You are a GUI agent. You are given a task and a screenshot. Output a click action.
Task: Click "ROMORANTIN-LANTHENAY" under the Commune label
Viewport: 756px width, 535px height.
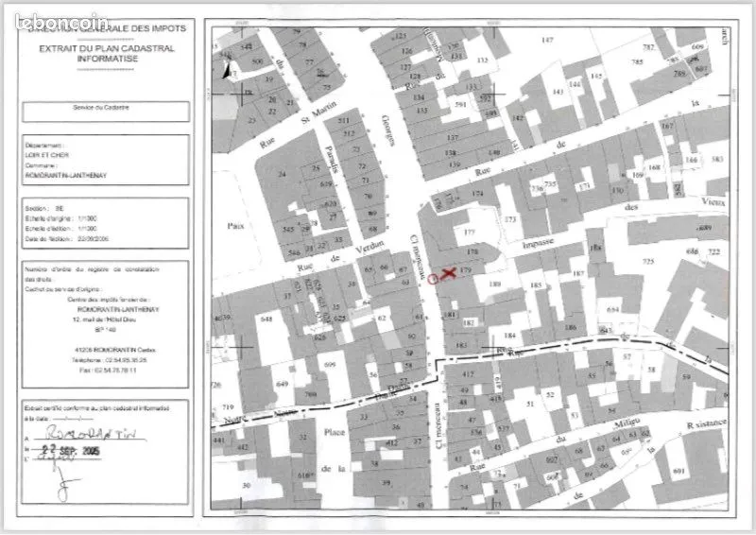(x=65, y=176)
